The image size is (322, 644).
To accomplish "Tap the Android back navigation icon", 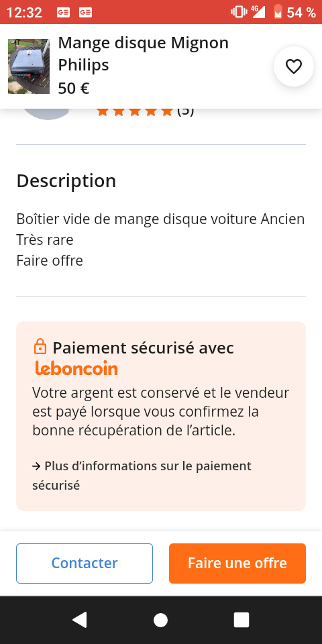I will tap(80, 620).
